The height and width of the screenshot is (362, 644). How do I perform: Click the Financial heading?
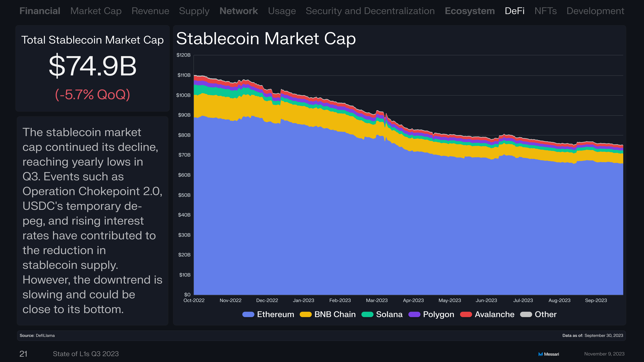tap(40, 11)
